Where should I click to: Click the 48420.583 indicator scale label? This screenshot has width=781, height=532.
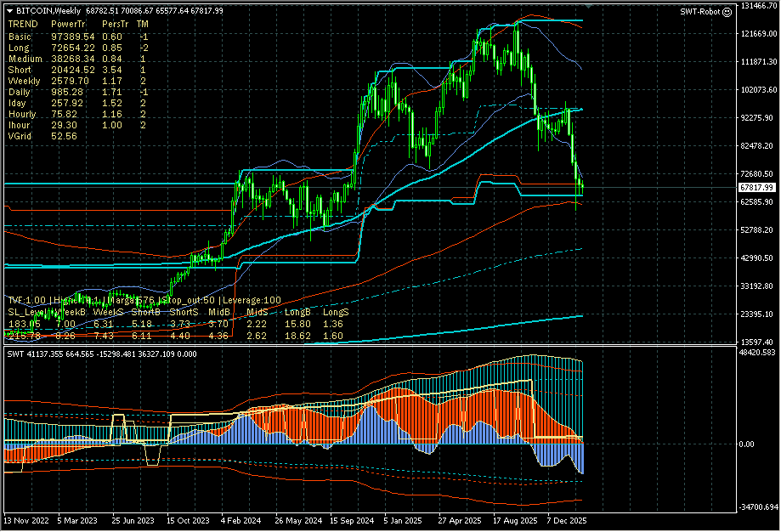point(759,353)
